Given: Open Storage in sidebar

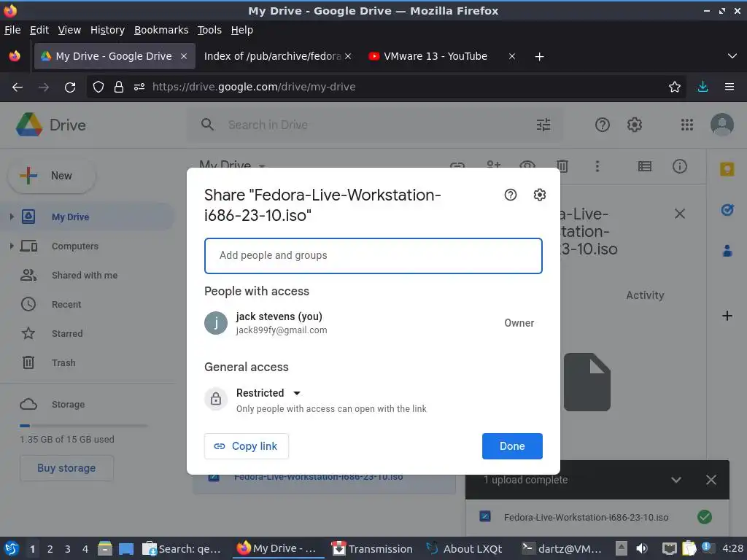Looking at the screenshot, I should coord(68,404).
